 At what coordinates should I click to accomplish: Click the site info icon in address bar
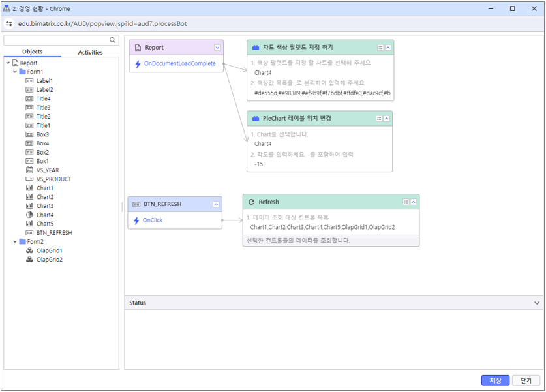9,23
